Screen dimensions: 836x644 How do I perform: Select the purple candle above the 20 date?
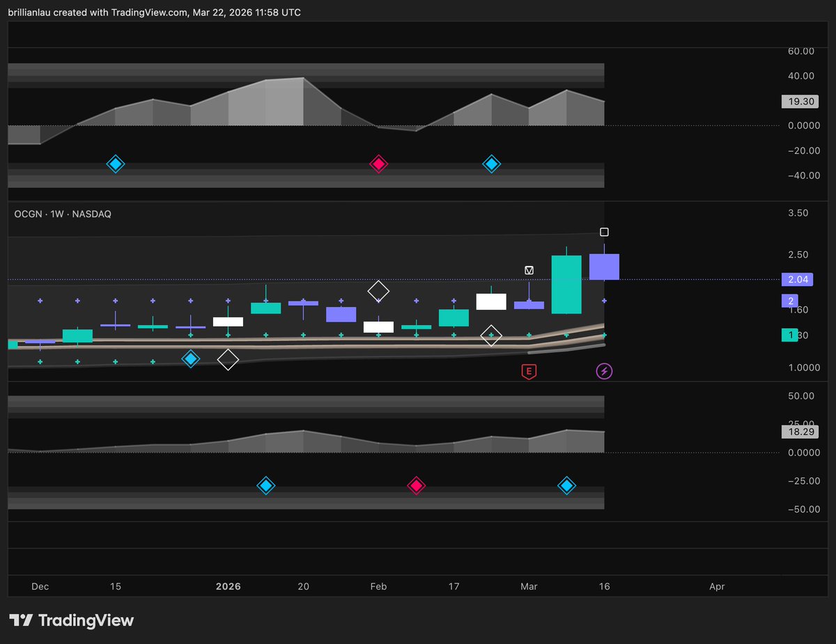303,304
